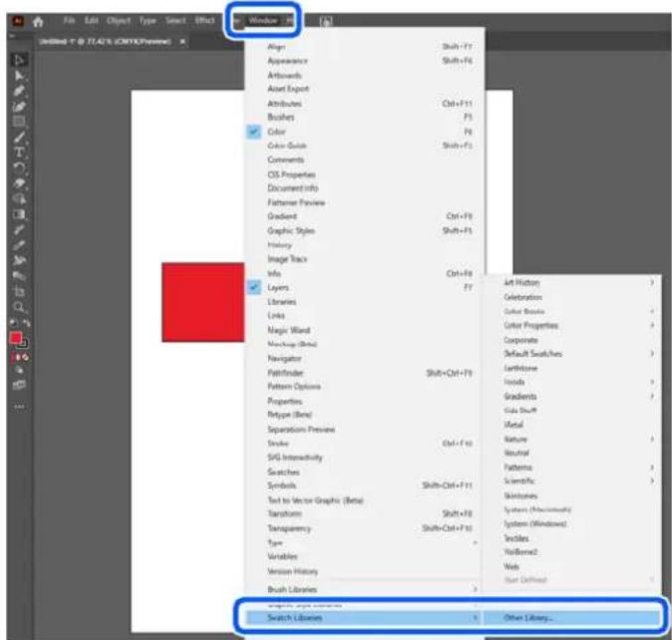
Task: Choose Corporate swatch library
Action: click(x=573, y=340)
